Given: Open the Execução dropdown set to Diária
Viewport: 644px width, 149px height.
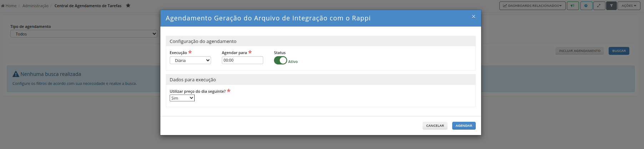Looking at the screenshot, I should coord(190,61).
